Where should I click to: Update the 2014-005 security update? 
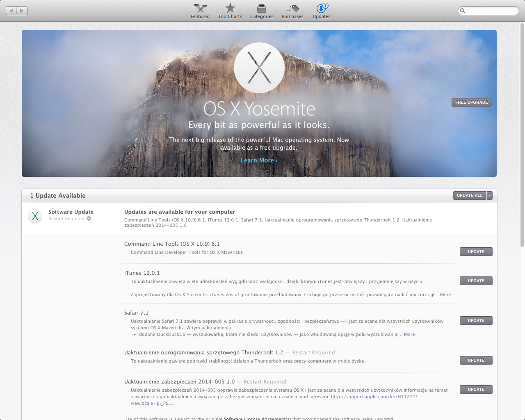pyautogui.click(x=476, y=390)
